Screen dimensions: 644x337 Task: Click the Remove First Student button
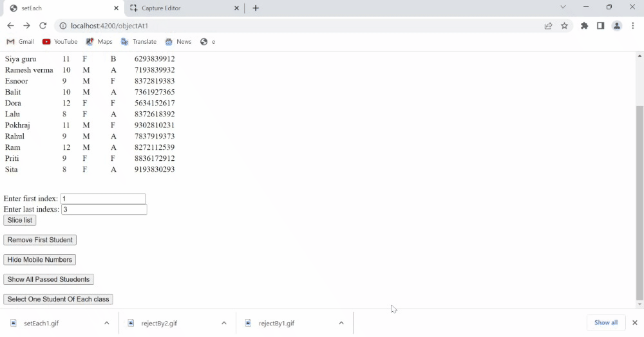click(40, 240)
